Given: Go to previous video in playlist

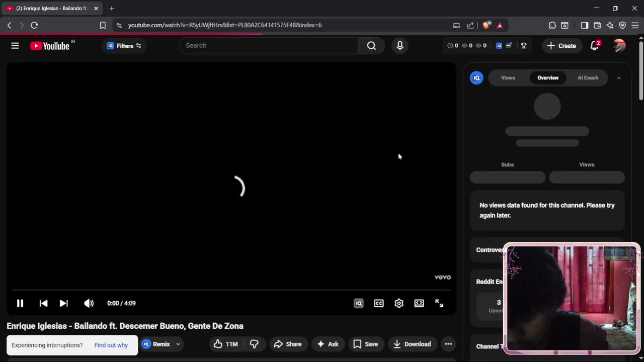Looking at the screenshot, I should pos(43,303).
